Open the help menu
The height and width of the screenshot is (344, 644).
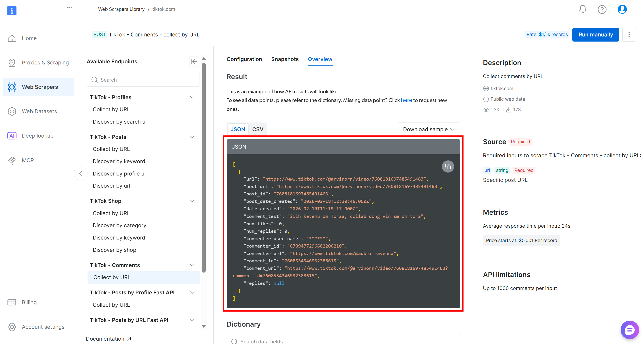pos(602,9)
